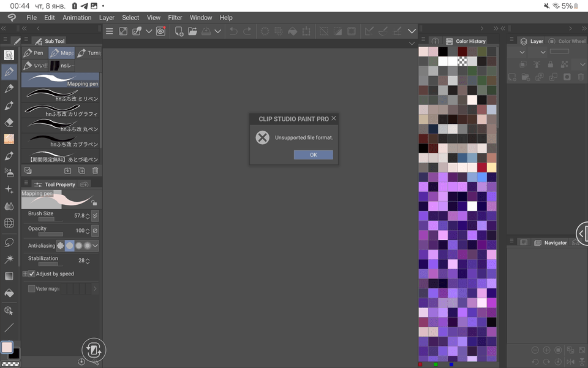The width and height of the screenshot is (588, 368).
Task: Select the Eraser tool in the toolbar
Action: coord(9,122)
